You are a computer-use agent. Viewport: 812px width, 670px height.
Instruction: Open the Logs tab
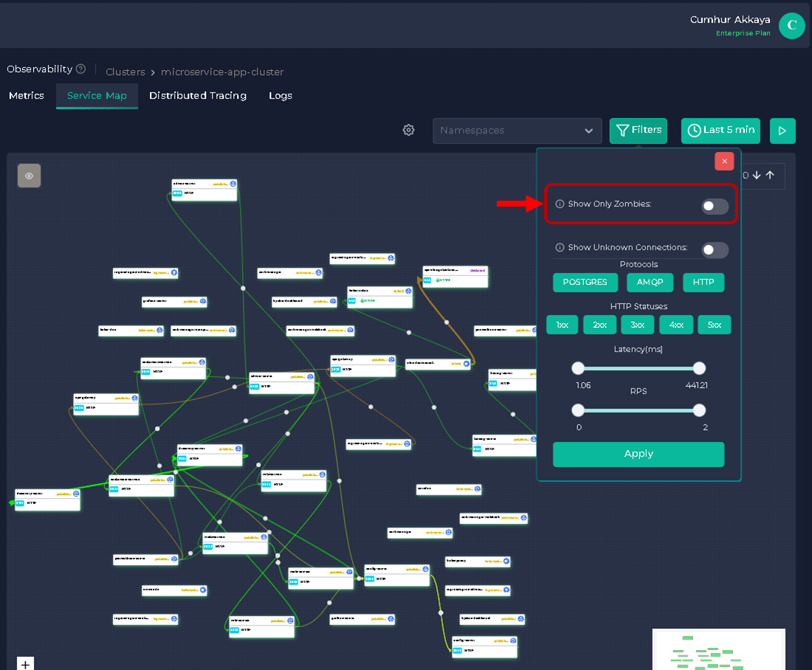(x=281, y=96)
